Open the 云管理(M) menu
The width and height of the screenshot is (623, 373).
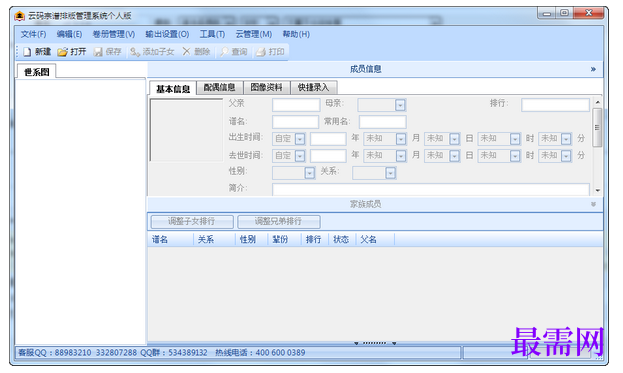[x=254, y=35]
